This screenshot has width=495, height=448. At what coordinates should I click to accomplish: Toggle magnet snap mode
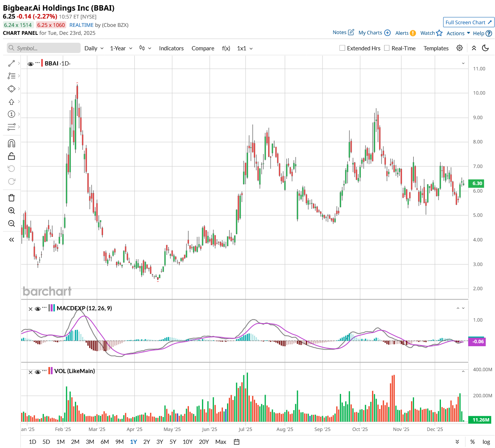(x=11, y=143)
